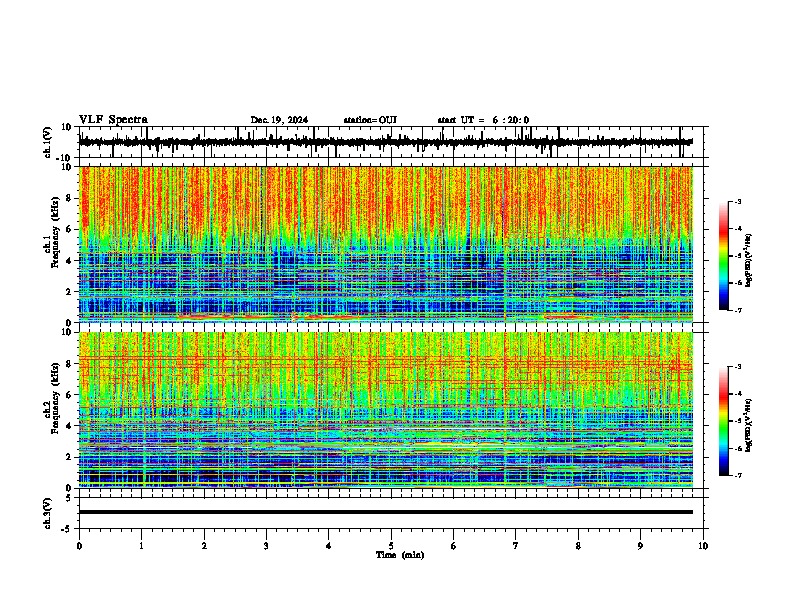Click inside the ch.1 spectrogram panel
The width and height of the screenshot is (792, 612).
[385, 244]
